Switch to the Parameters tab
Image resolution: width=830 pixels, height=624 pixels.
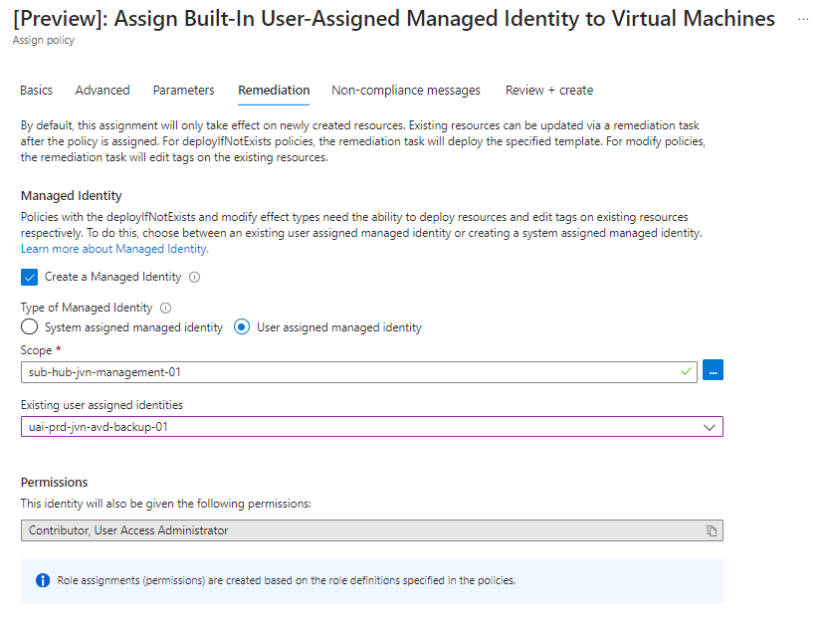click(184, 91)
